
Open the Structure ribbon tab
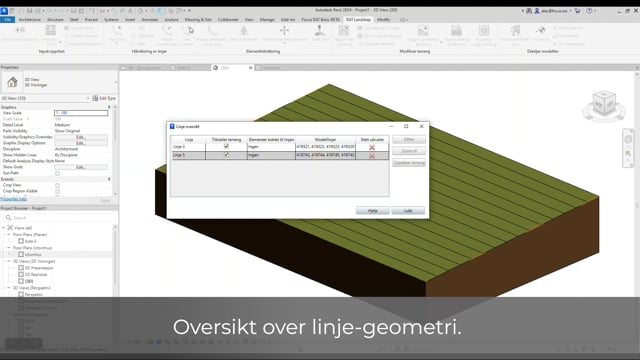(x=55, y=20)
